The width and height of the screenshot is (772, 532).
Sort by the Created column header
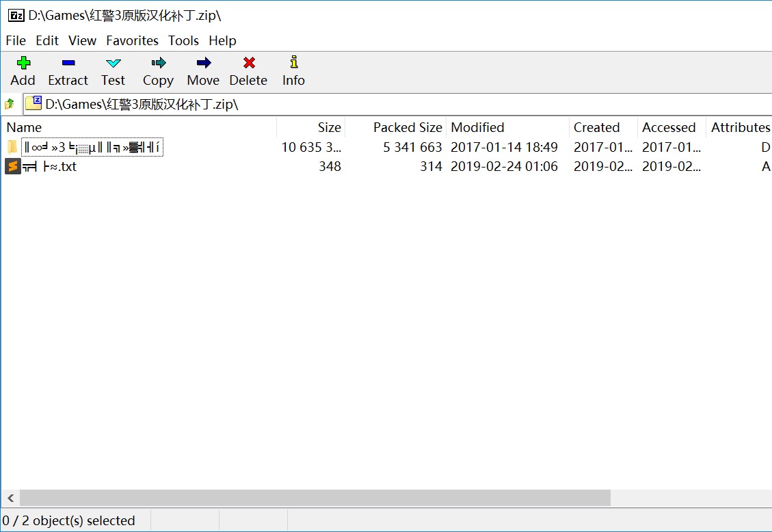click(603, 127)
